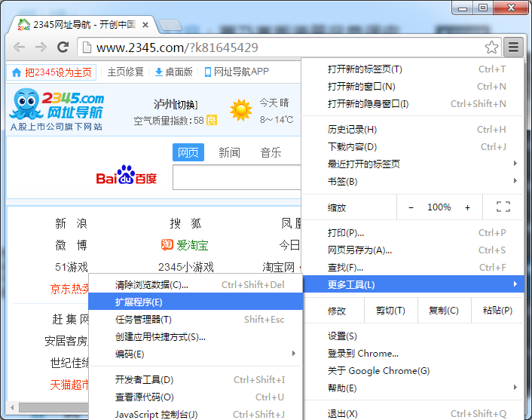This screenshot has height=420, width=532.
Task: Open 网址导航APP link
Action: point(237,72)
